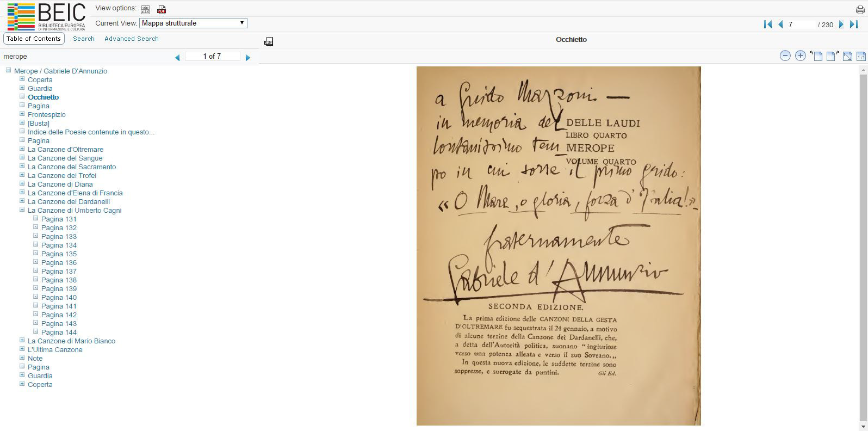Open La Canzone d'Elena di Francia
This screenshot has width=868, height=431.
click(75, 193)
